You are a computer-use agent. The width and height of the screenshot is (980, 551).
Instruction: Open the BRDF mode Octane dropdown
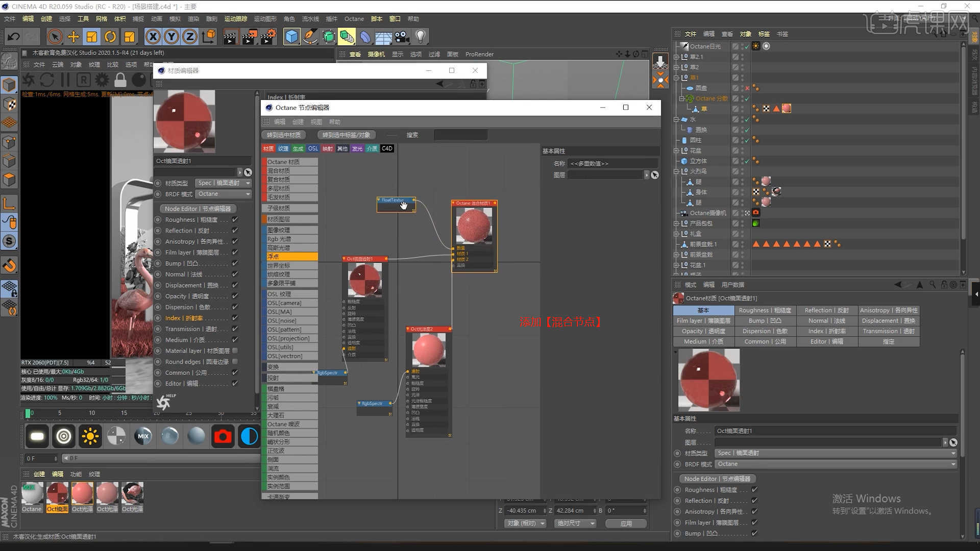click(224, 194)
